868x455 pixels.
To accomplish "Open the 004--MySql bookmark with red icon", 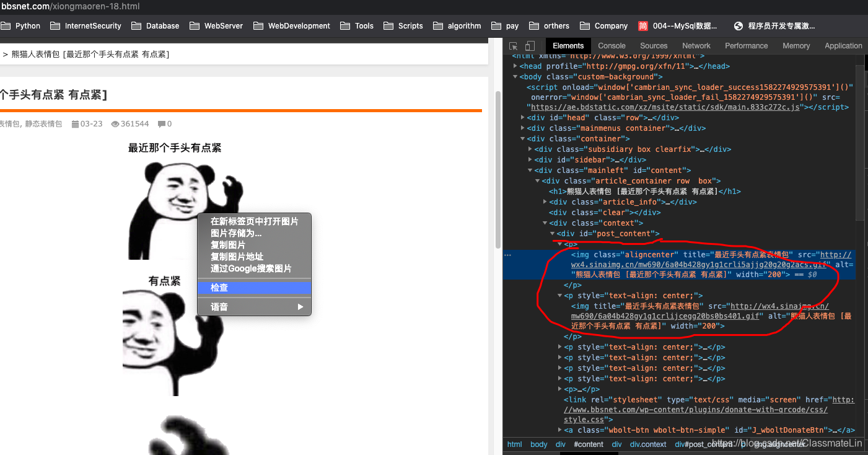I will pos(677,26).
